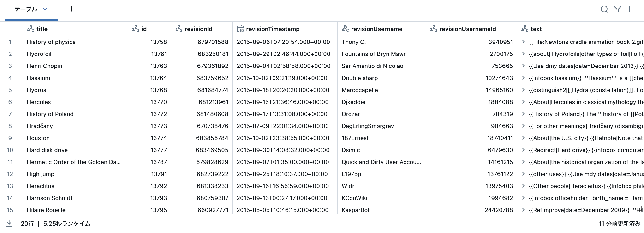
Task: Expand the text cell on Heraclitus row
Action: [523, 186]
